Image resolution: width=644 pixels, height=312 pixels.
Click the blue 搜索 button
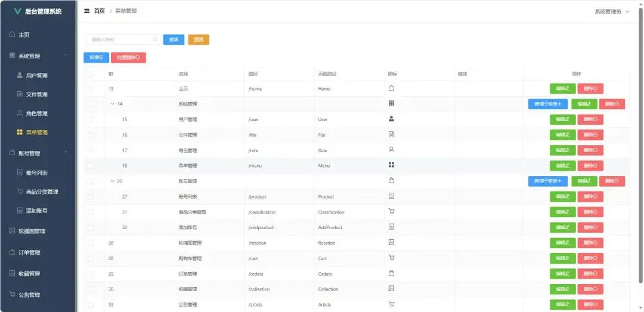(x=174, y=39)
